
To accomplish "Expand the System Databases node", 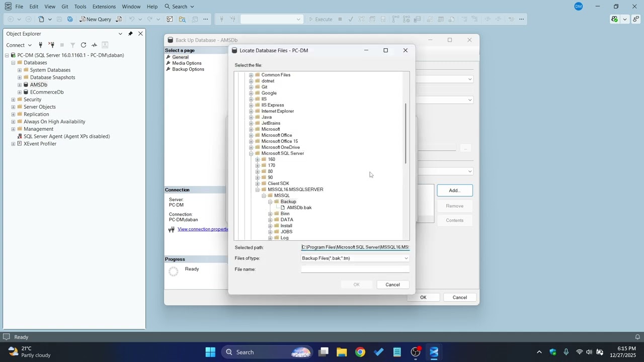I will [x=20, y=70].
